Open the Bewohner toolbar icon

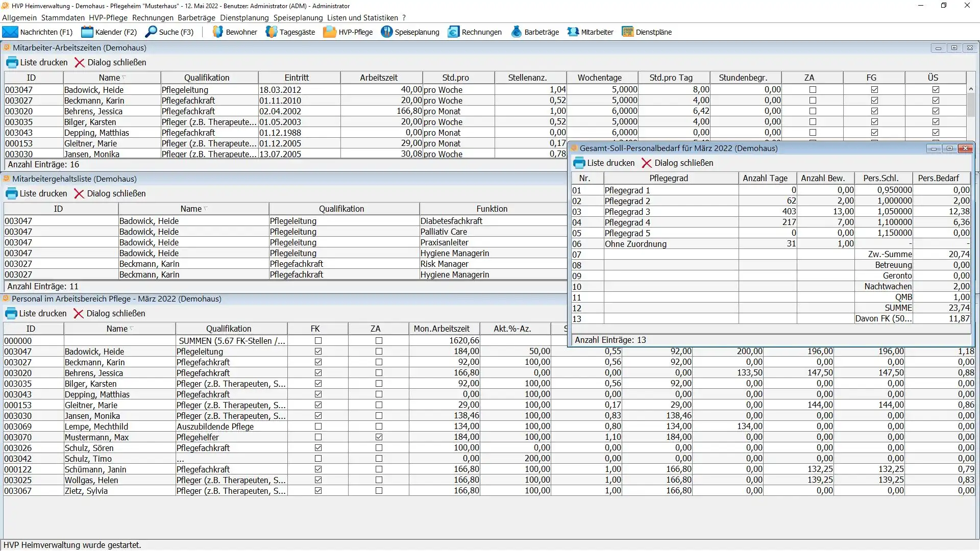click(x=218, y=32)
